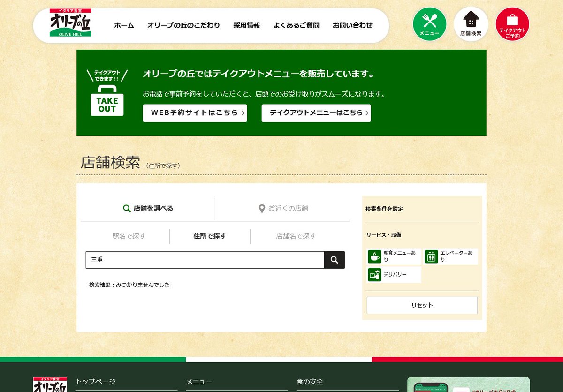Toggle the デリバリー filter
563x392 pixels.
point(394,275)
